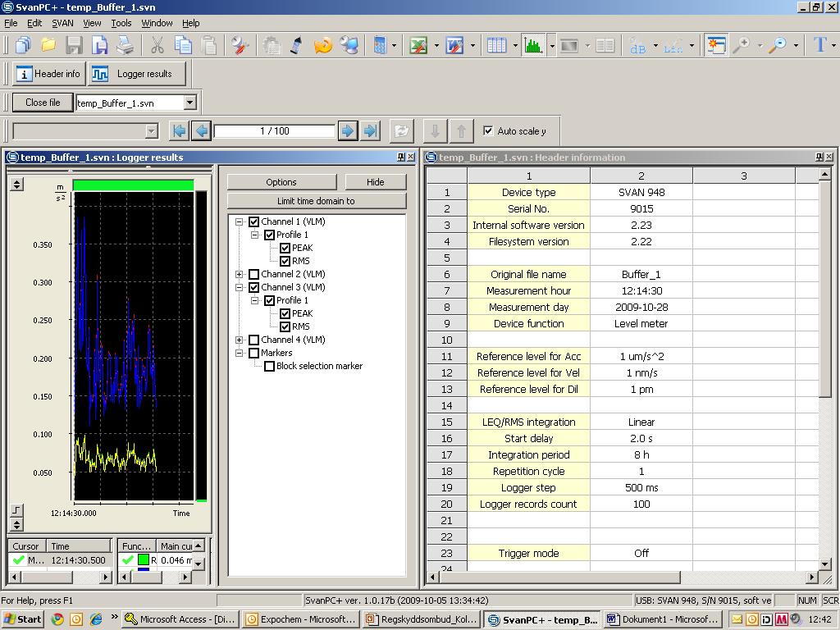Open the Tools menu
This screenshot has height=630, width=840.
(x=121, y=23)
